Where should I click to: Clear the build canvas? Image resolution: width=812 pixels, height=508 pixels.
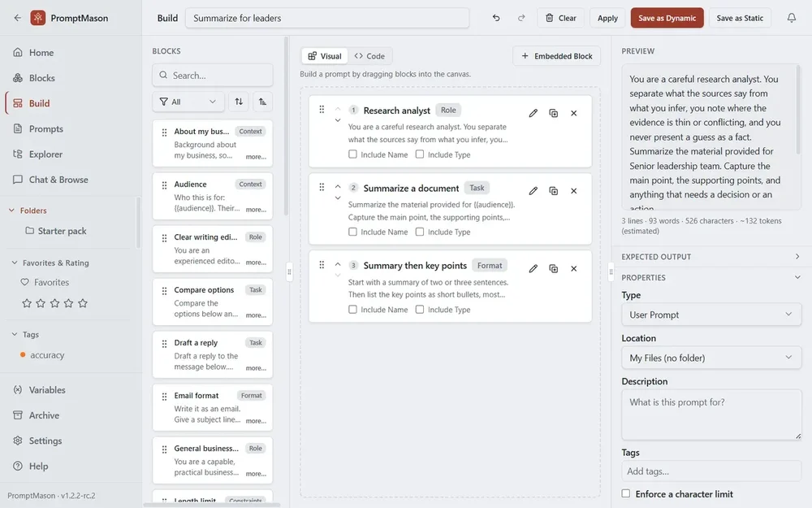tap(560, 18)
